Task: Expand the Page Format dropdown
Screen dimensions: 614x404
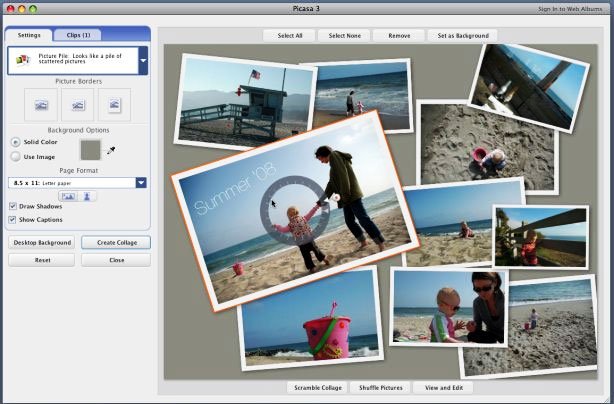Action: click(x=141, y=183)
